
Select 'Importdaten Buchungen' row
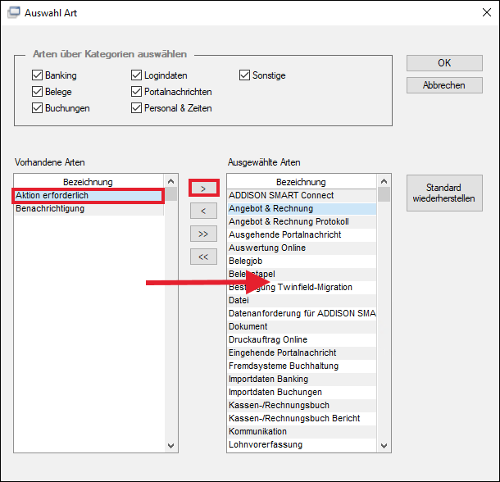pyautogui.click(x=302, y=392)
